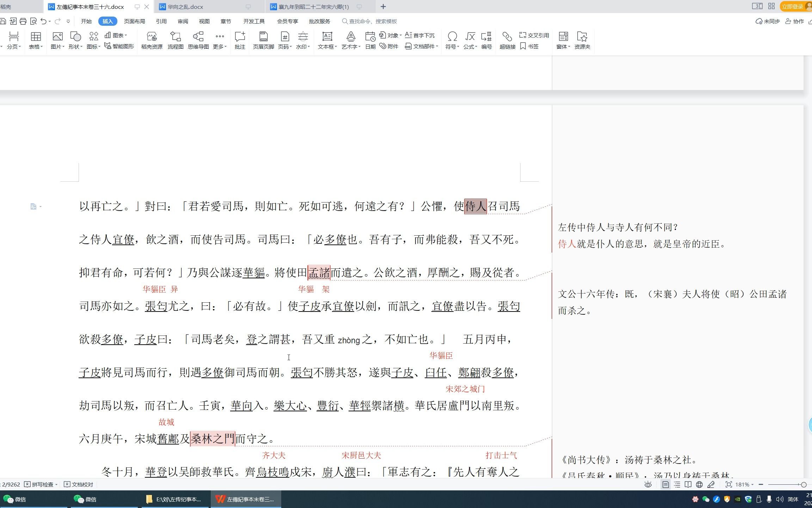Undo the last action
The width and height of the screenshot is (812, 508).
point(43,21)
